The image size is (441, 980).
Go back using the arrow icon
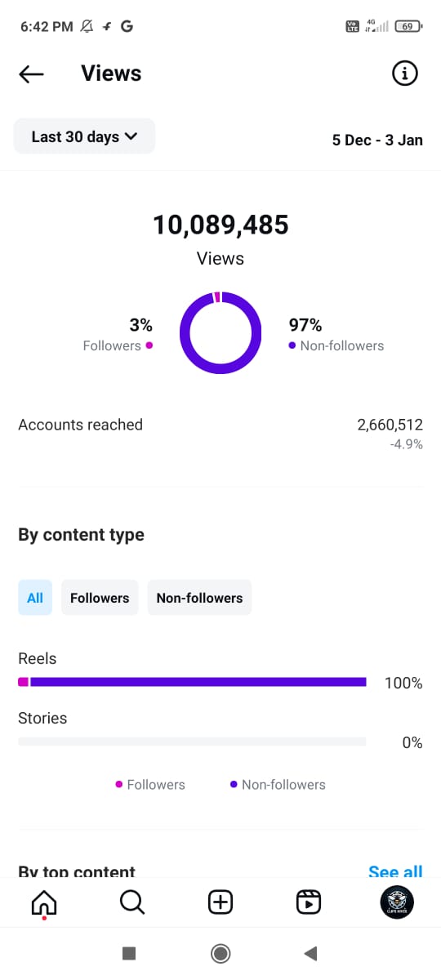[31, 74]
